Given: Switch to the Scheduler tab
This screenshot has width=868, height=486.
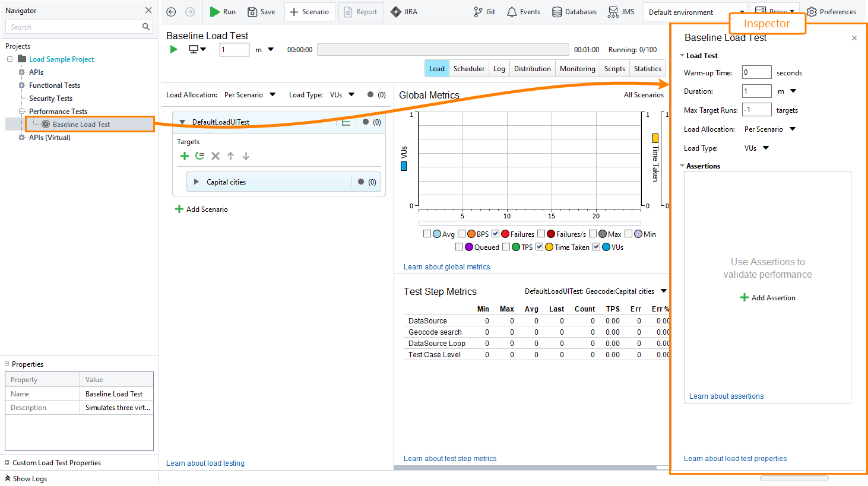Looking at the screenshot, I should coord(468,68).
